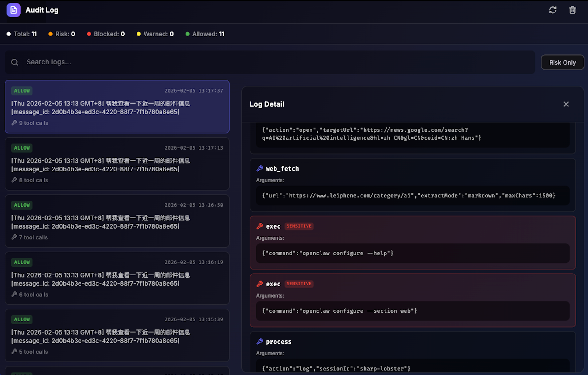The width and height of the screenshot is (588, 375).
Task: Click the ALLOW badge on the top log entry
Action: [x=22, y=91]
